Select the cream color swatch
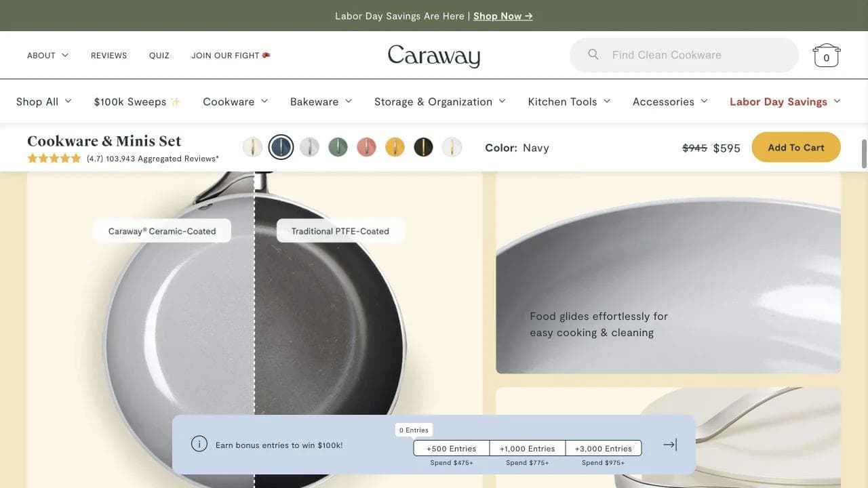 (x=252, y=147)
